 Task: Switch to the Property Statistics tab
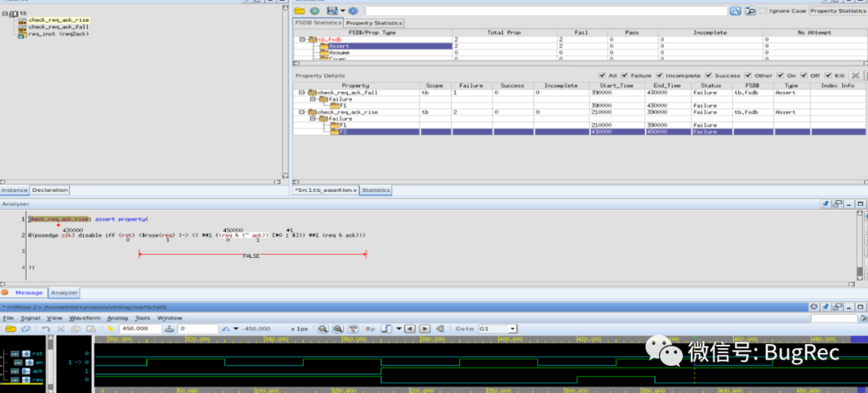coord(375,23)
